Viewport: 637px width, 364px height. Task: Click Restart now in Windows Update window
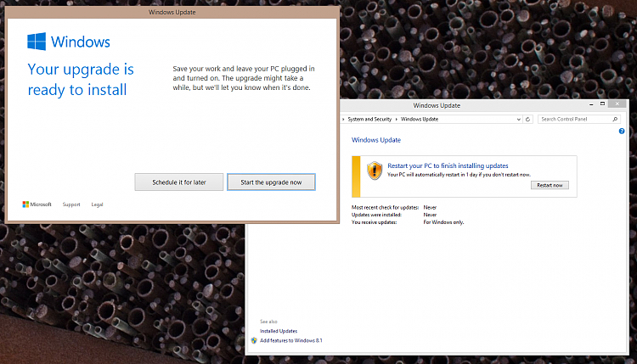pyautogui.click(x=550, y=185)
